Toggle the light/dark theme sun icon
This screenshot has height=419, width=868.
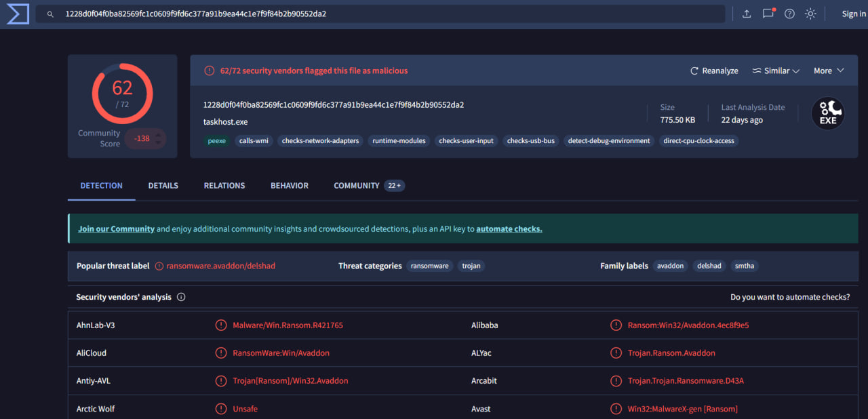(810, 14)
